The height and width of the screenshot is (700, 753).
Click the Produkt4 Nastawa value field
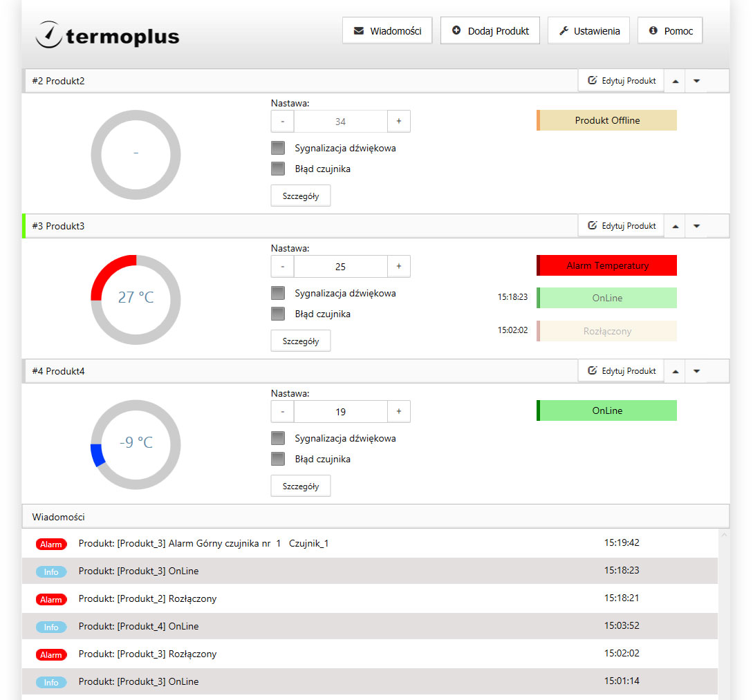340,411
